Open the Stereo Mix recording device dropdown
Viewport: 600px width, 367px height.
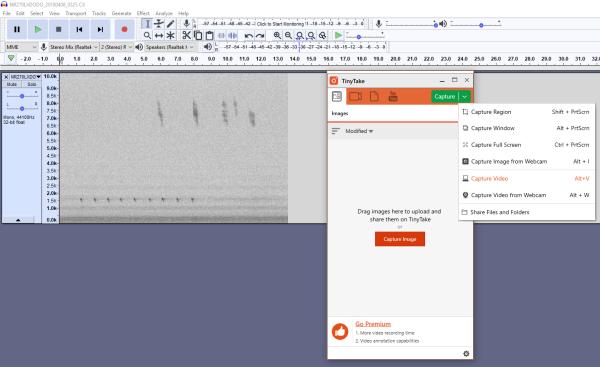point(73,47)
